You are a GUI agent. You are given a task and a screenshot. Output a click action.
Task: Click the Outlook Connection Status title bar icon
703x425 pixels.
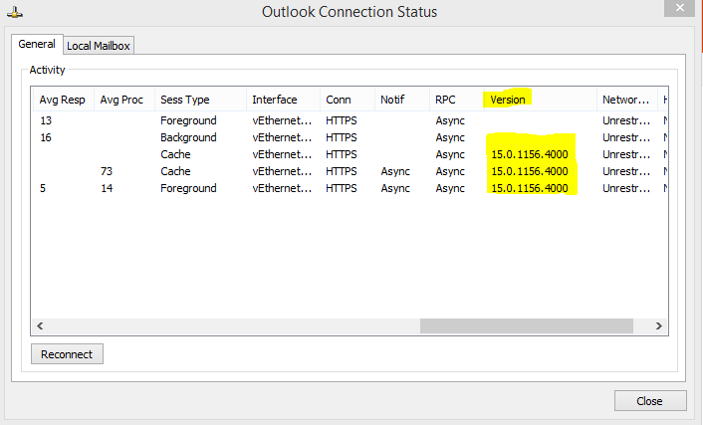[x=15, y=13]
